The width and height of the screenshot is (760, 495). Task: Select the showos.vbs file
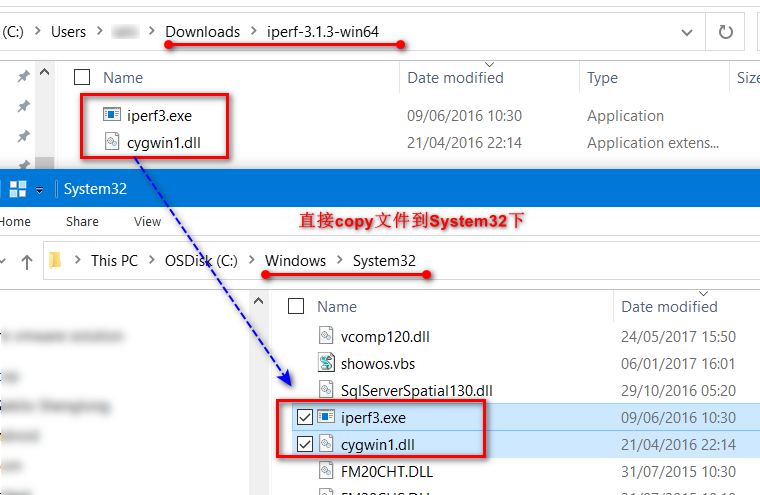point(378,364)
